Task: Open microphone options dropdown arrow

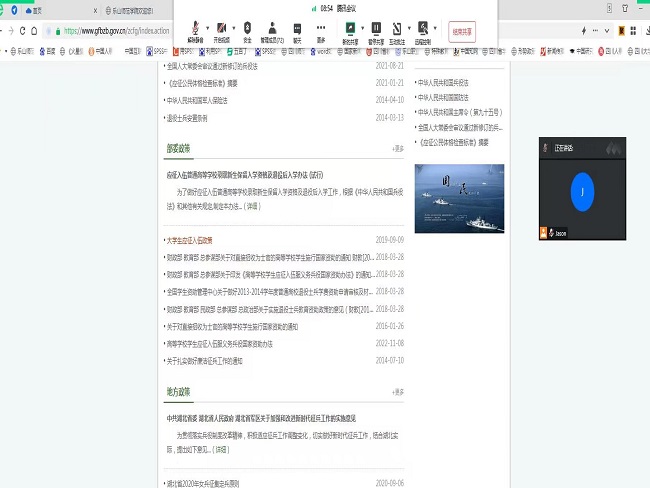Action: coord(208,28)
